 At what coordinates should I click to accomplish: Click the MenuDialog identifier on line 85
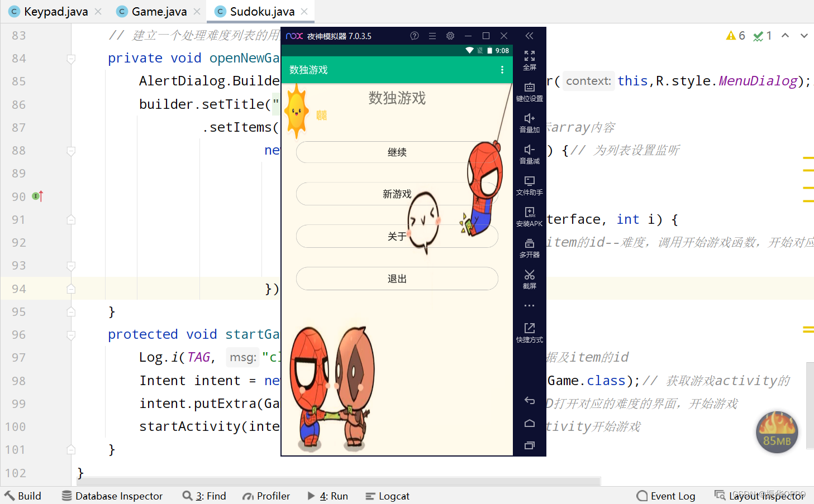click(758, 81)
